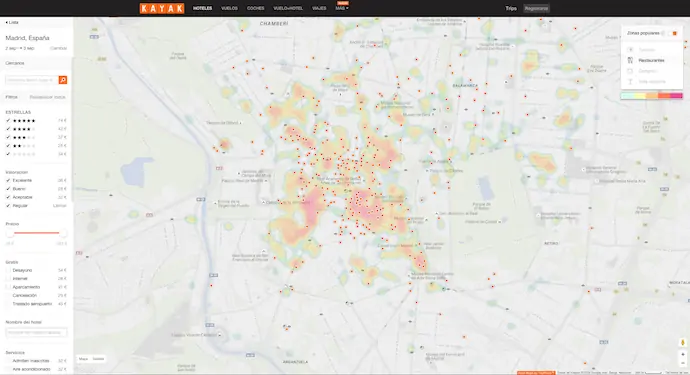Zoom in the map with plus button
This screenshot has height=375, width=690.
tap(683, 354)
